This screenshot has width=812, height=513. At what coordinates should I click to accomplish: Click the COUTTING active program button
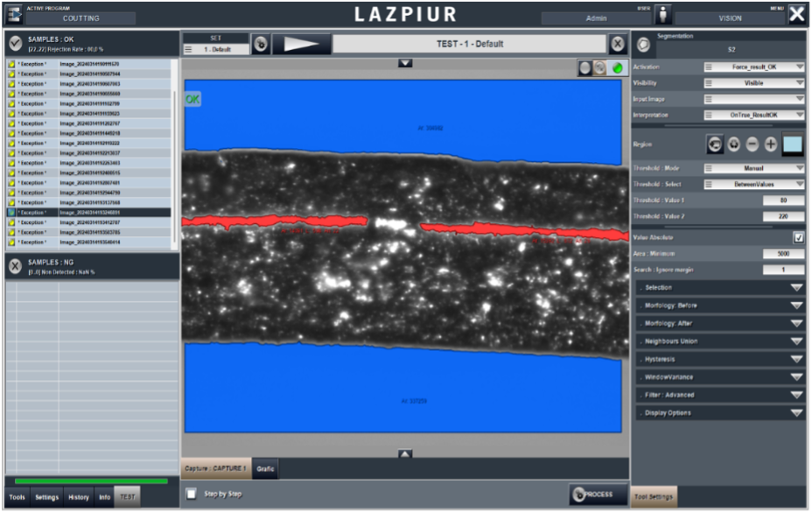point(80,18)
